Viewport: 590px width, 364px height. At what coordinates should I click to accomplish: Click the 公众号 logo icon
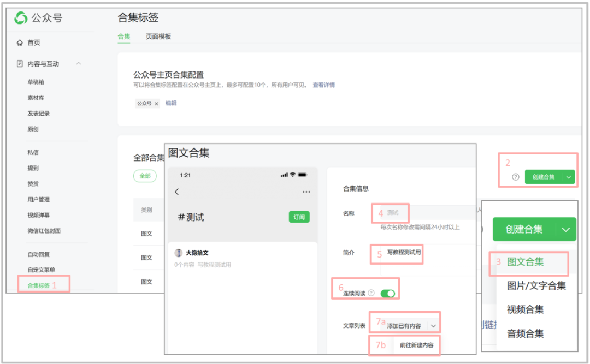click(x=21, y=18)
